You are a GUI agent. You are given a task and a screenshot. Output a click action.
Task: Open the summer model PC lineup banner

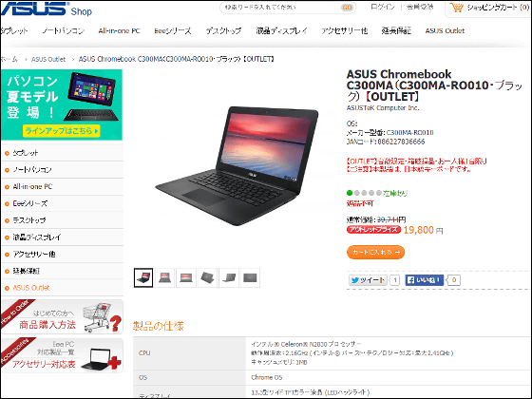point(62,104)
